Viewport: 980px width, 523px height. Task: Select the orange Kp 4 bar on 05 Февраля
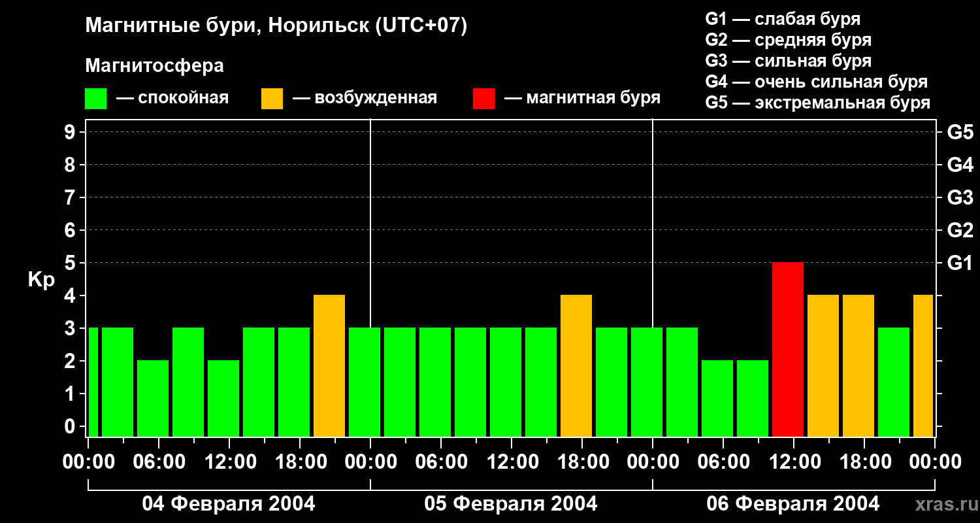(576, 366)
